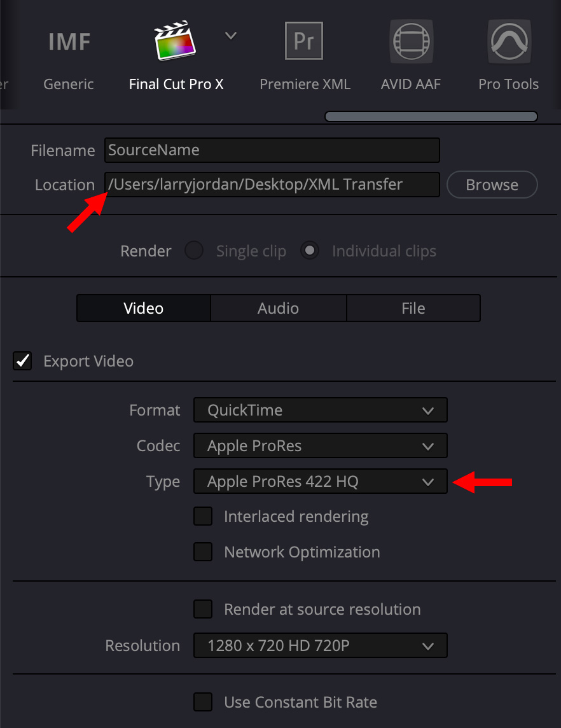Open the Resolution dropdown
Viewport: 561px width, 728px height.
pos(320,646)
